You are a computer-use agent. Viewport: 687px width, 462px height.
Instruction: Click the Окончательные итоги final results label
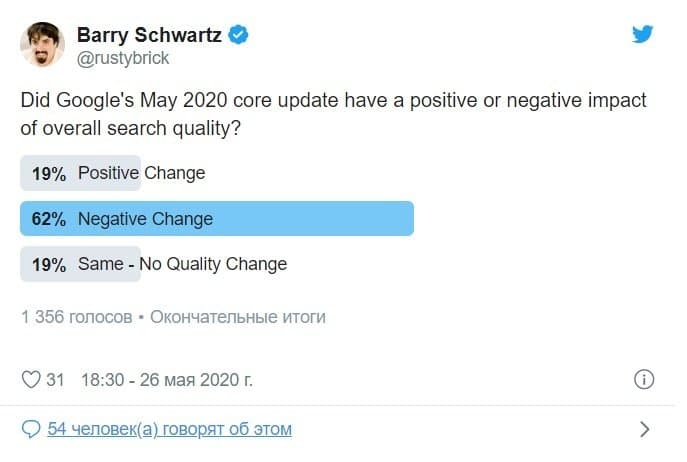(x=238, y=317)
